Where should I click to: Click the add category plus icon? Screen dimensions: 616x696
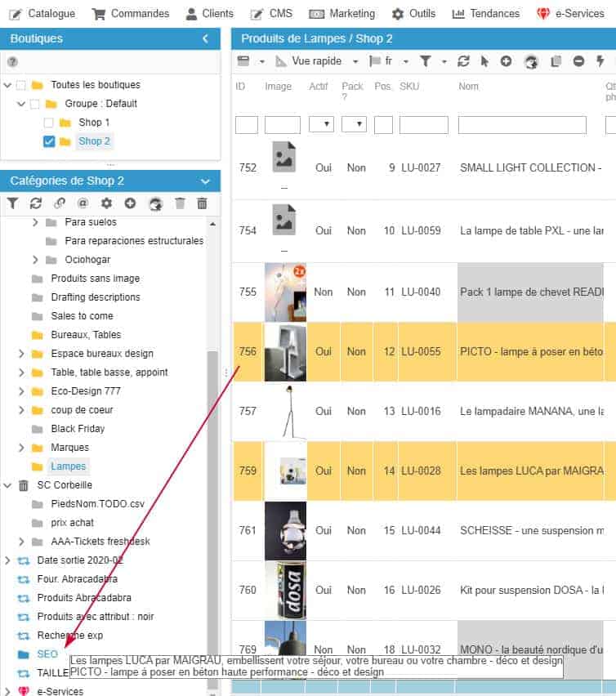coord(130,203)
